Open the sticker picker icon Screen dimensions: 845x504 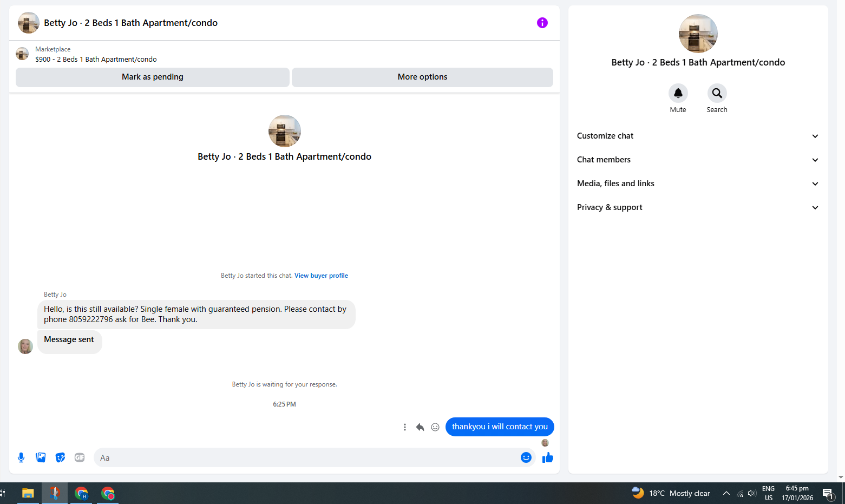[x=60, y=457]
